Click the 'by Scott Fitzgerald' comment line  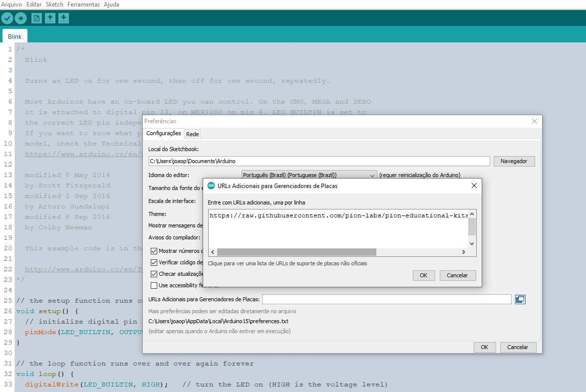(68, 186)
